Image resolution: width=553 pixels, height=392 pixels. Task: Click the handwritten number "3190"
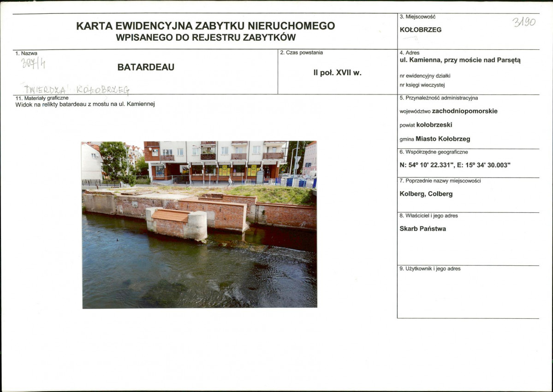[x=524, y=23]
